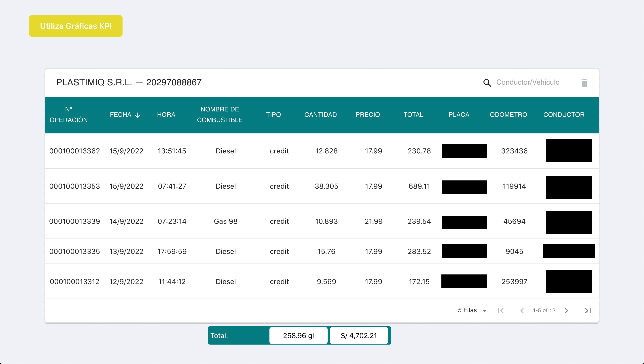Click the trash icon to clear search
This screenshot has height=364, width=644.
coord(584,83)
